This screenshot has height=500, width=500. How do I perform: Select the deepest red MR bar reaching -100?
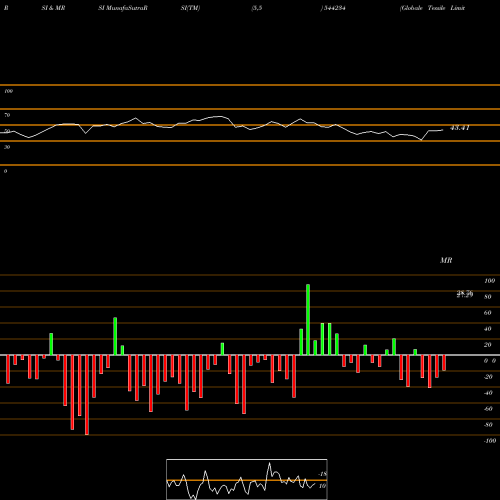click(87, 395)
